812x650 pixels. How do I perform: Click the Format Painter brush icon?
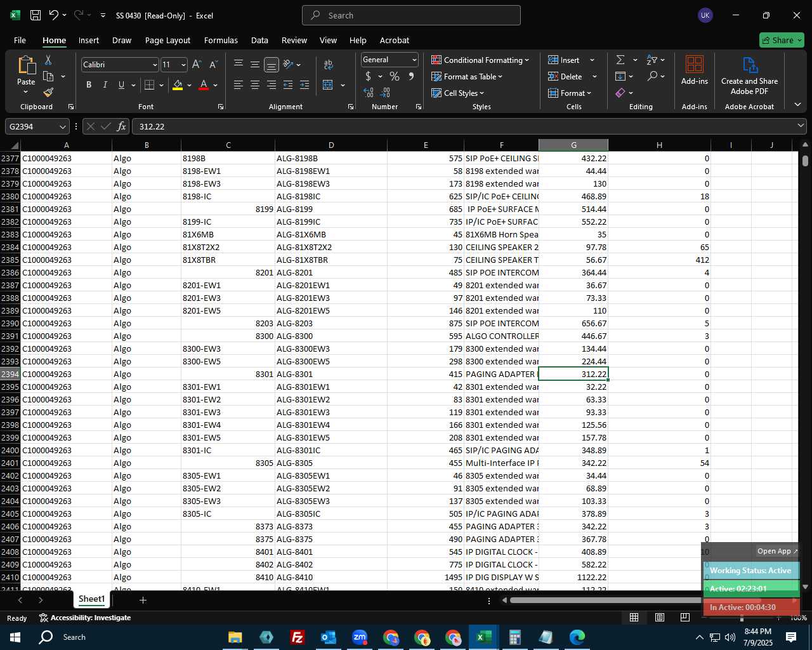coord(48,92)
